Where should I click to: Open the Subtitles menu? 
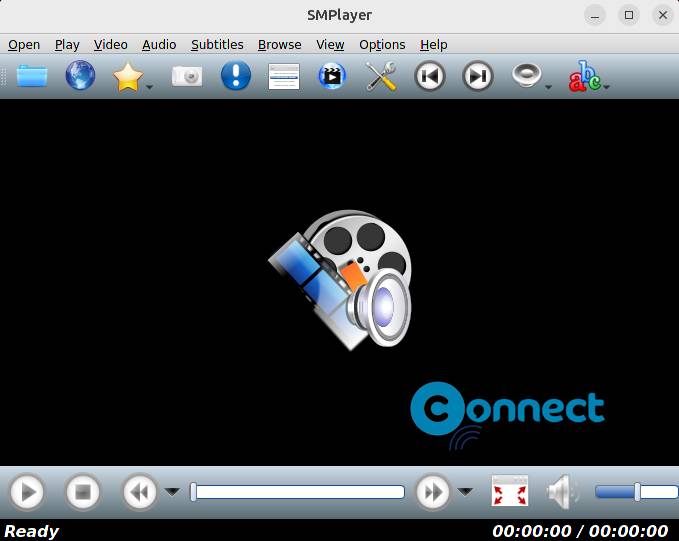[217, 44]
